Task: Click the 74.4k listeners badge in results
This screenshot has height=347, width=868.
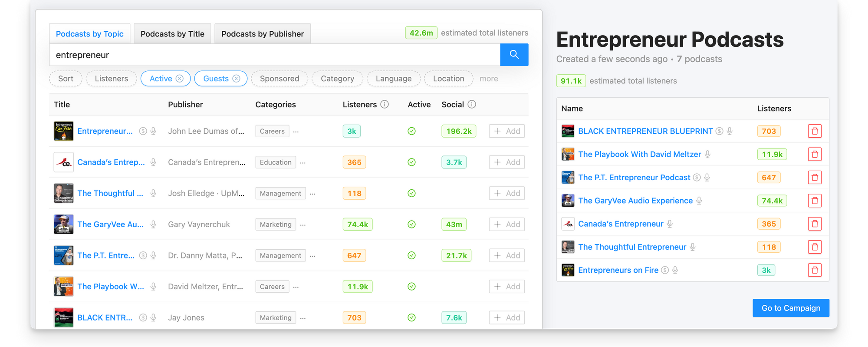Action: (x=358, y=225)
